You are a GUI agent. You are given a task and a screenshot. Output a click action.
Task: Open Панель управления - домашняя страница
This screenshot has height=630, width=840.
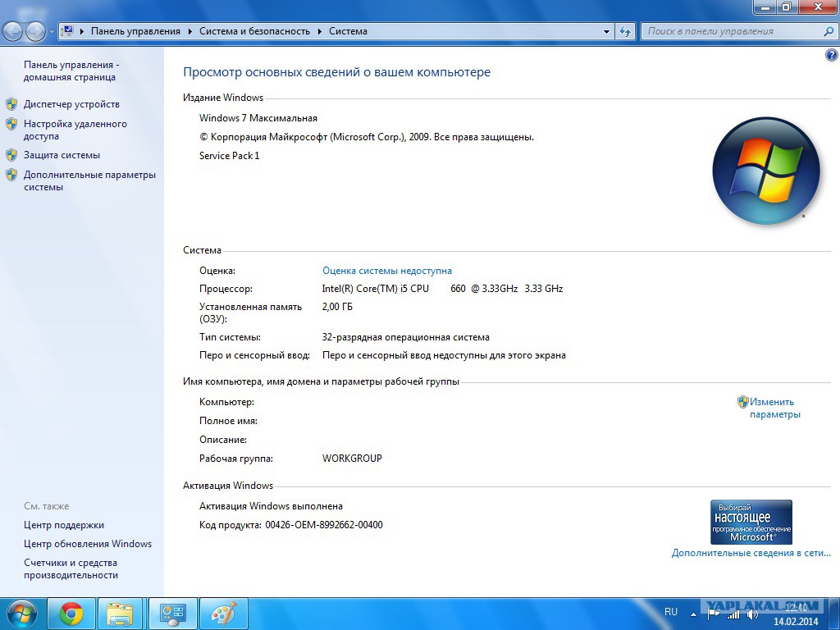click(x=71, y=71)
